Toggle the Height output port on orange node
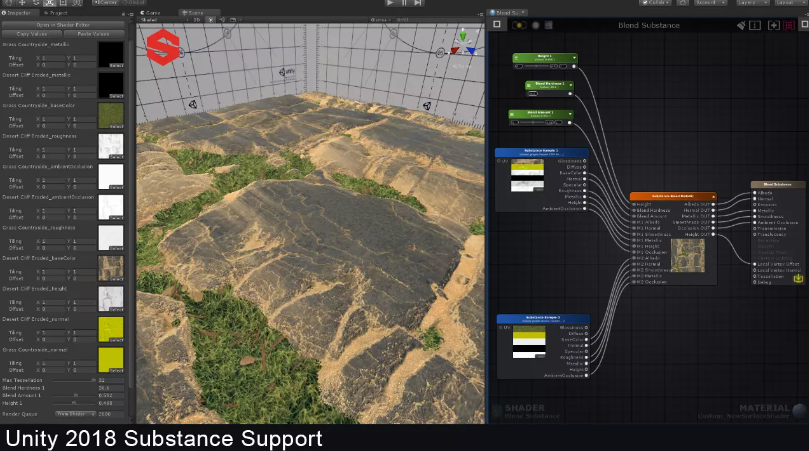 714,234
